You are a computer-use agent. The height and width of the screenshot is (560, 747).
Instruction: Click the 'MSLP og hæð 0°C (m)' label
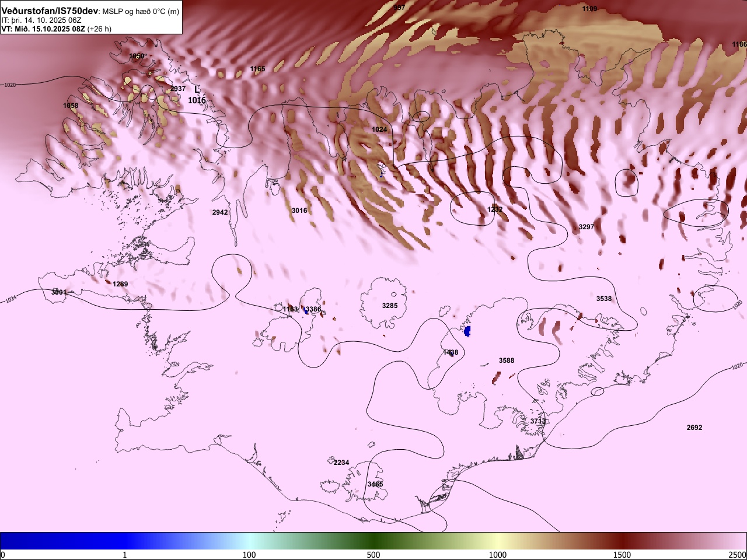click(x=141, y=12)
